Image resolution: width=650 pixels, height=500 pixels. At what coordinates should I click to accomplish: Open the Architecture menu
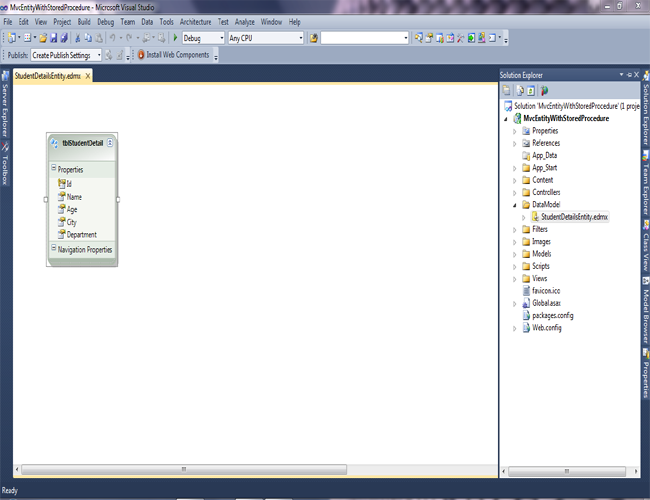click(x=195, y=22)
